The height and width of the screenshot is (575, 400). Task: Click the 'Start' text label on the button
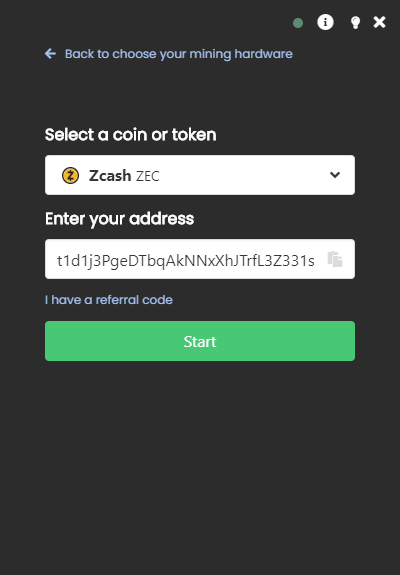(200, 341)
